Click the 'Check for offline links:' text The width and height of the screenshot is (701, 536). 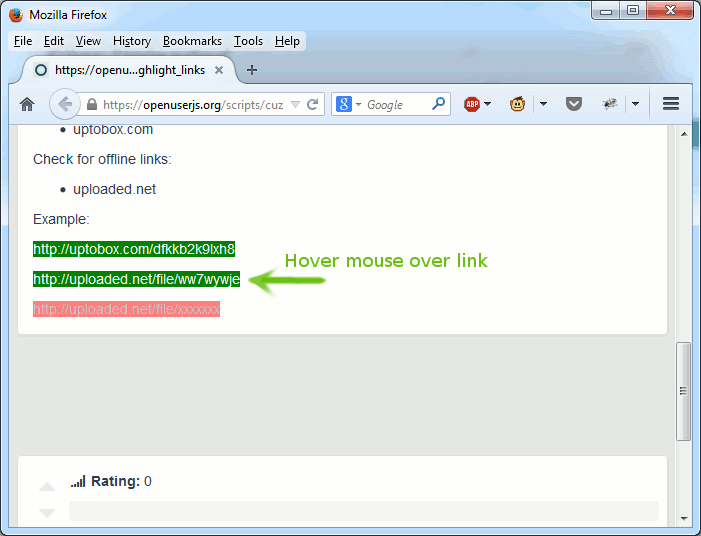(x=102, y=160)
